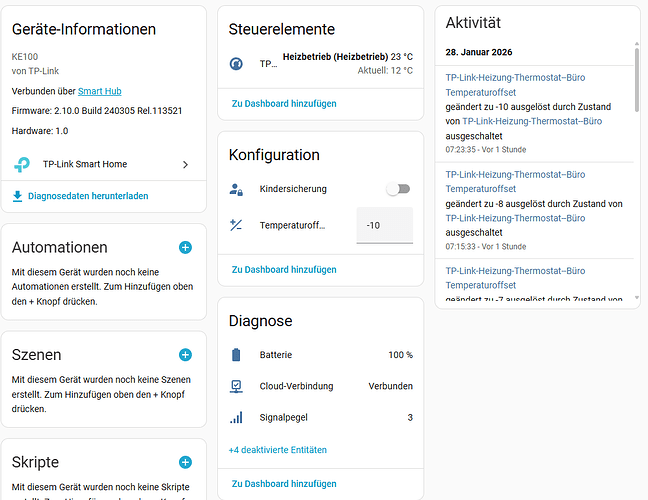The height and width of the screenshot is (500, 648).
Task: Open the 07:23:35 TP-Link-Heizung-Thermostat--Büro Temperaturoffset activity link
Action: coord(515,85)
